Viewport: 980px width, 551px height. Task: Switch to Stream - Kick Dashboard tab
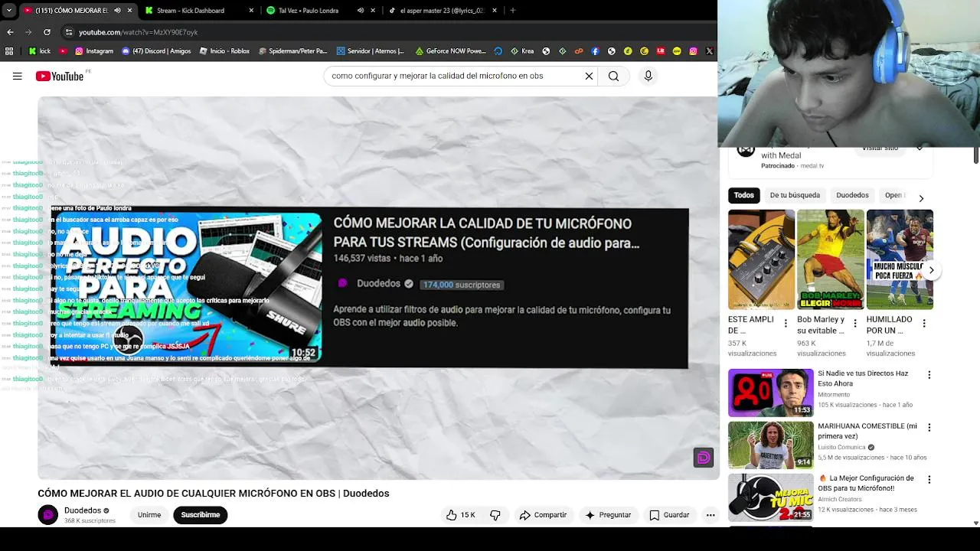[191, 11]
